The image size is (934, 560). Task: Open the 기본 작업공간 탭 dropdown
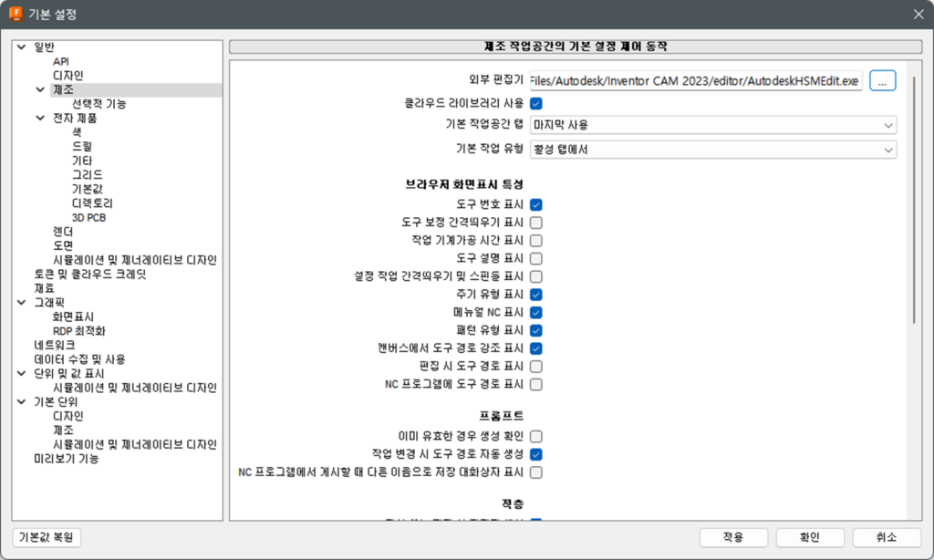click(x=712, y=125)
